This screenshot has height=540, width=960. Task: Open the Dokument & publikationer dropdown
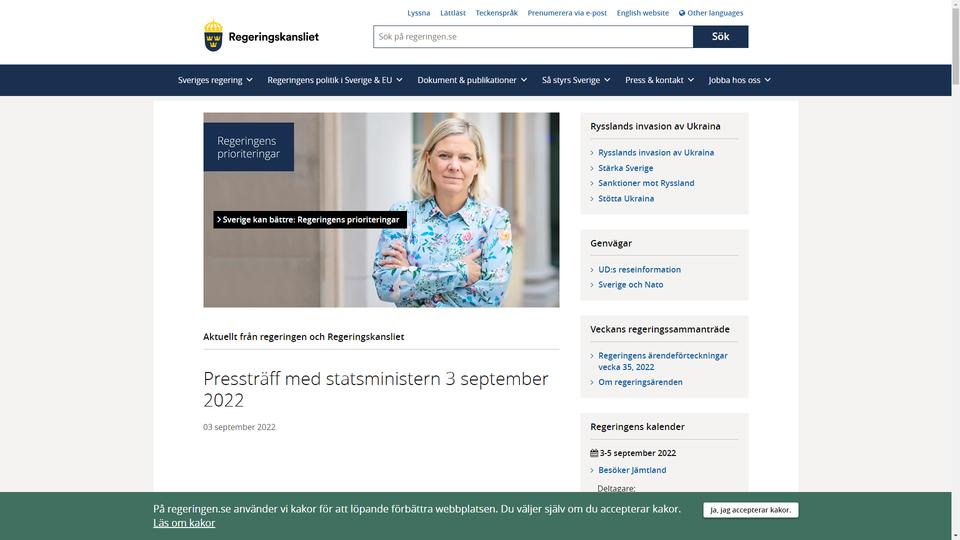pos(472,80)
